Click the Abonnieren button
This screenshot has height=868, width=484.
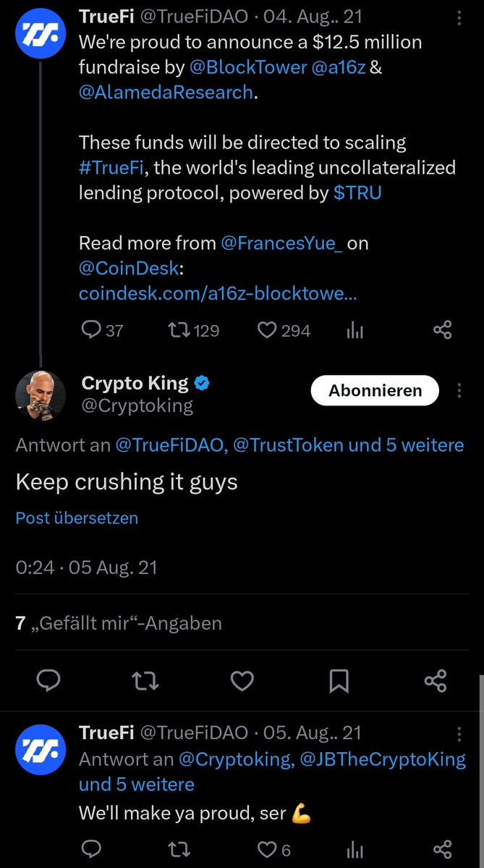[x=375, y=391]
